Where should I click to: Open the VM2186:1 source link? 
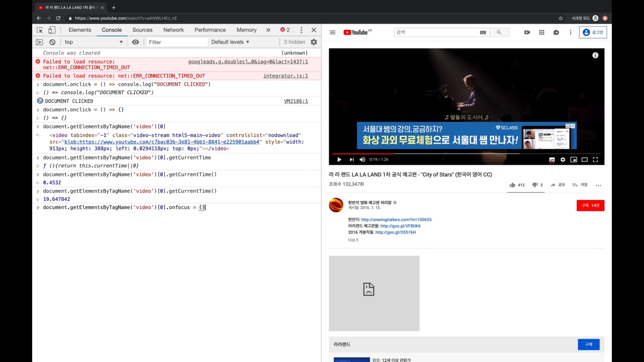click(296, 101)
